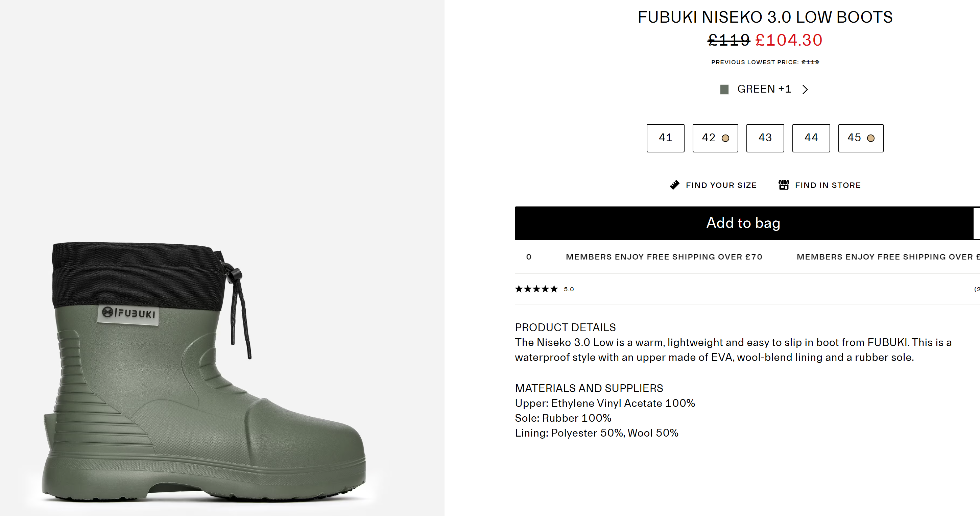This screenshot has height=516, width=980.
Task: Expand colour options with the chevron arrow
Action: pos(805,89)
